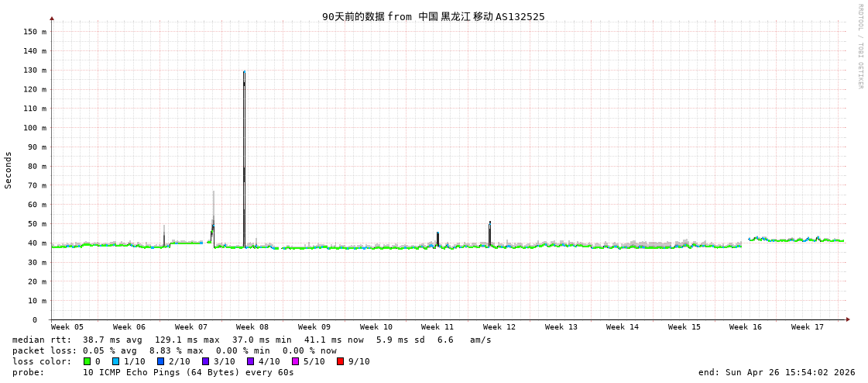Click the magenta 5/10 loss swatch
Viewport: 868px width, 383px height.
pos(295,361)
